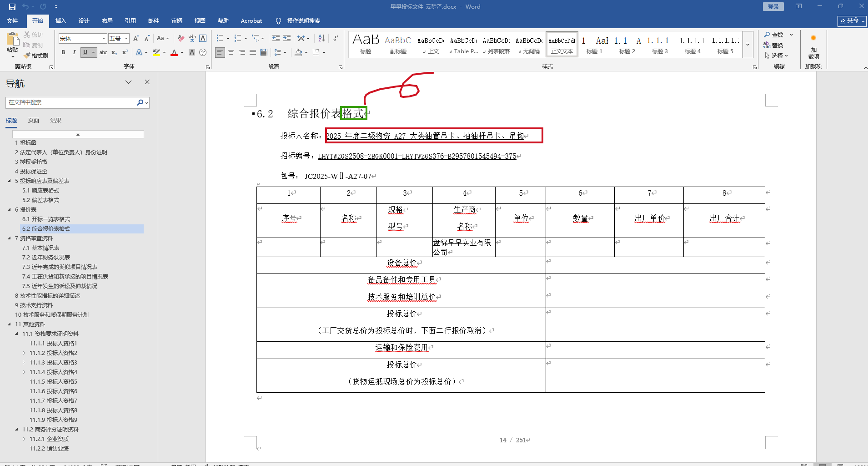Click the 在文档中搜索 search field
The width and height of the screenshot is (868, 466).
pos(71,102)
